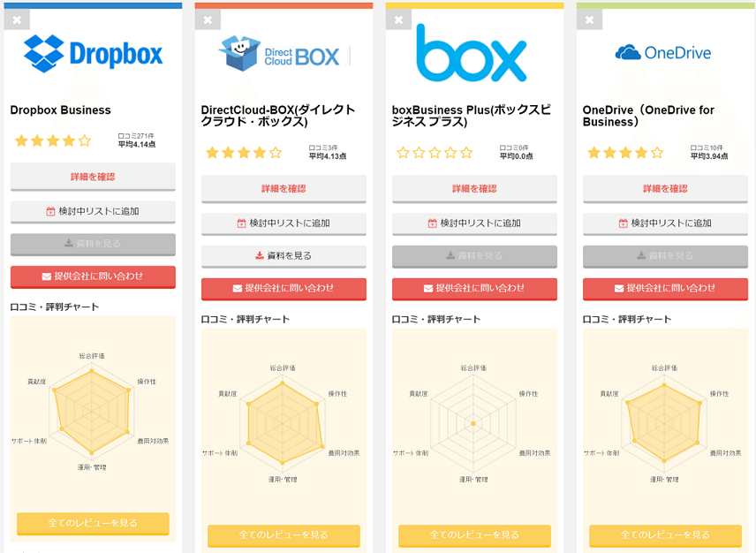This screenshot has height=553, width=756.
Task: Open boxBusiness Plus product title
Action: click(471, 116)
